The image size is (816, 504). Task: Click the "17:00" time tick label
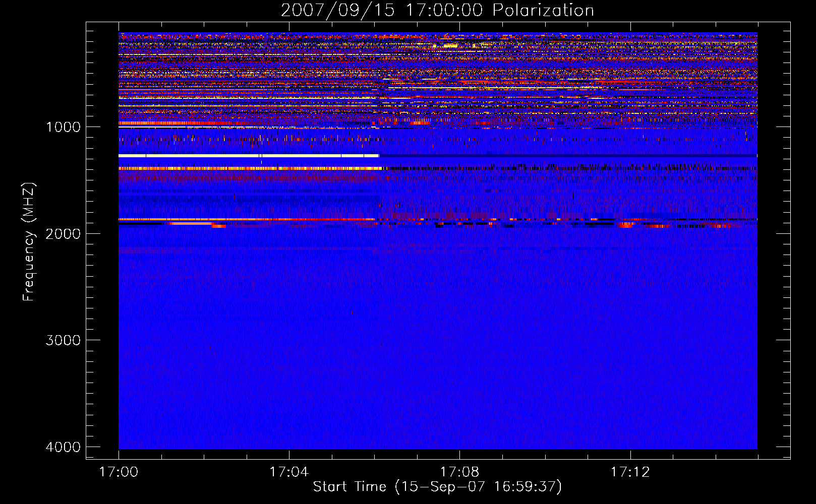(119, 472)
